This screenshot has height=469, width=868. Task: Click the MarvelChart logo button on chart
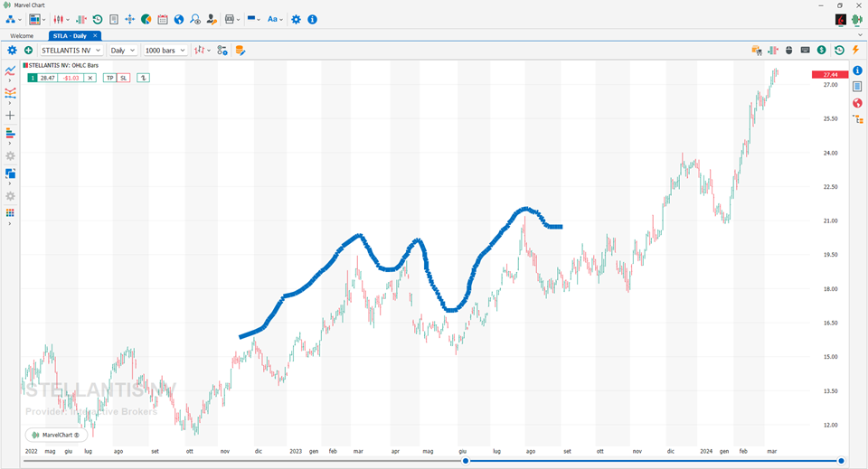point(56,435)
